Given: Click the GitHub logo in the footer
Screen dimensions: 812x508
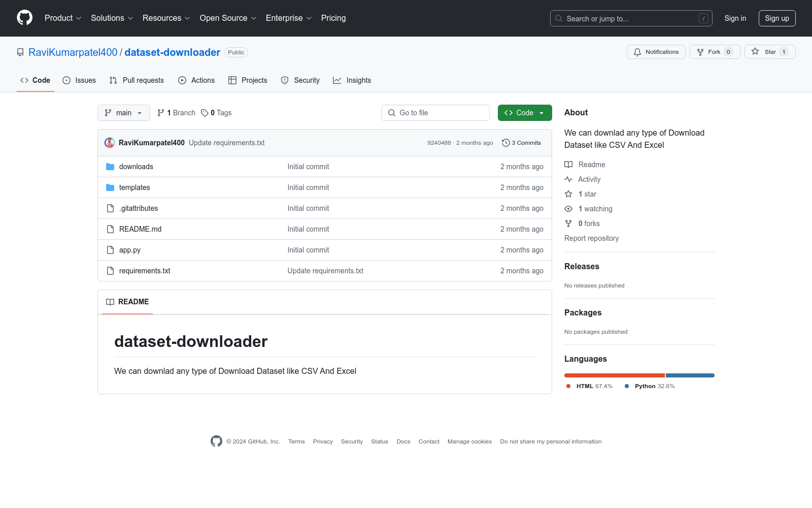Looking at the screenshot, I should [x=217, y=441].
